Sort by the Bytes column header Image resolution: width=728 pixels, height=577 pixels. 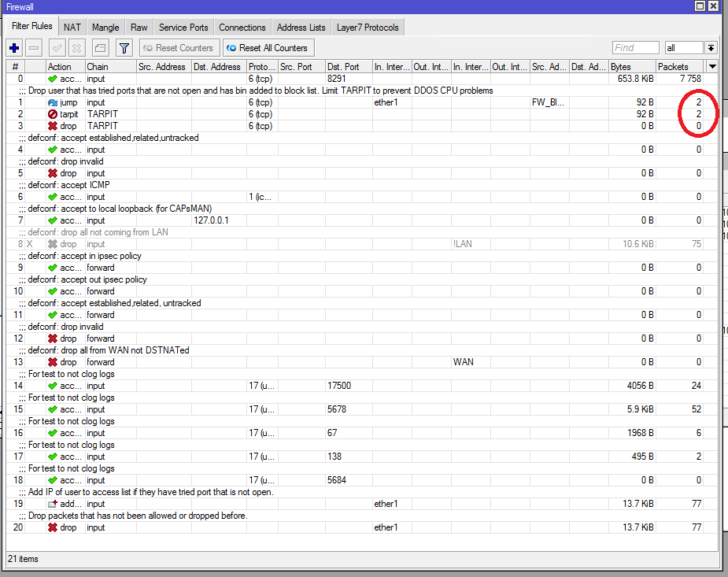(632, 66)
